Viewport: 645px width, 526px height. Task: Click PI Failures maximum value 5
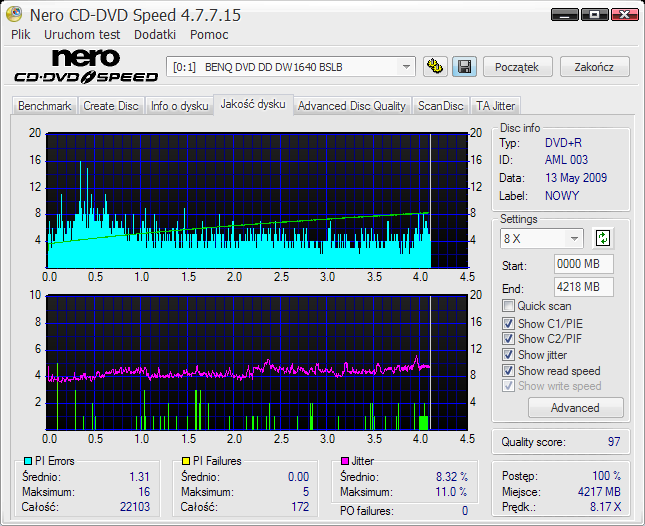point(306,492)
